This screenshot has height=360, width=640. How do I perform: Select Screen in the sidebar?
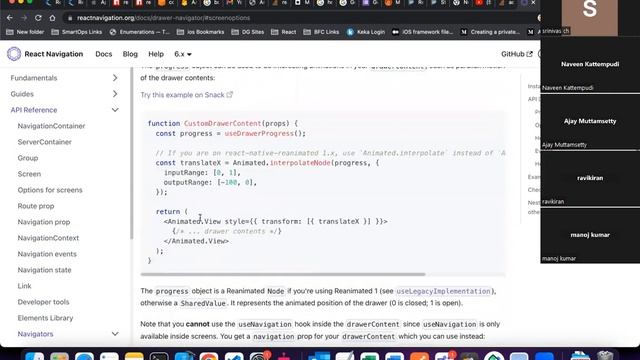(x=29, y=174)
